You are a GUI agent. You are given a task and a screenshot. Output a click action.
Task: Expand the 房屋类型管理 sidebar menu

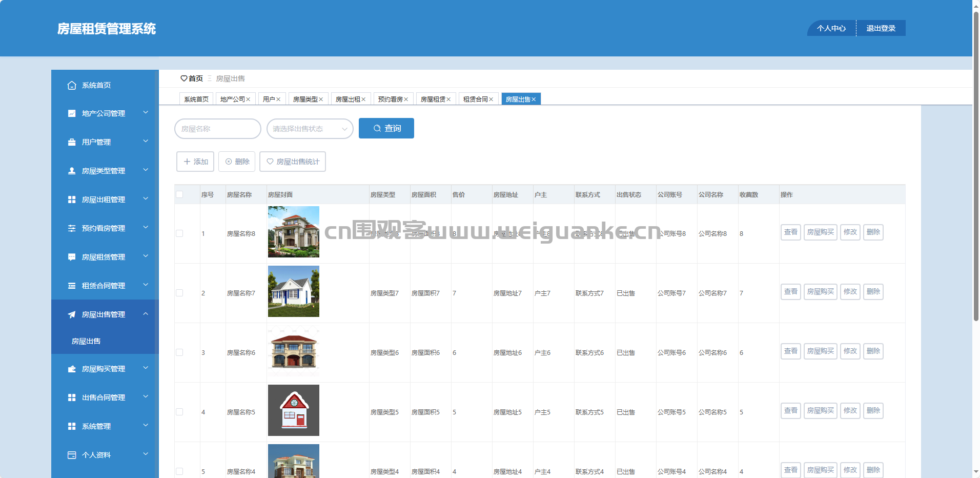[x=146, y=170]
